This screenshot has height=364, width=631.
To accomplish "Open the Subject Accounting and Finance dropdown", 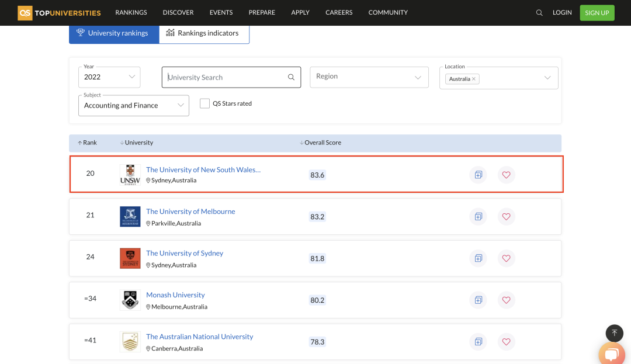I will point(134,105).
